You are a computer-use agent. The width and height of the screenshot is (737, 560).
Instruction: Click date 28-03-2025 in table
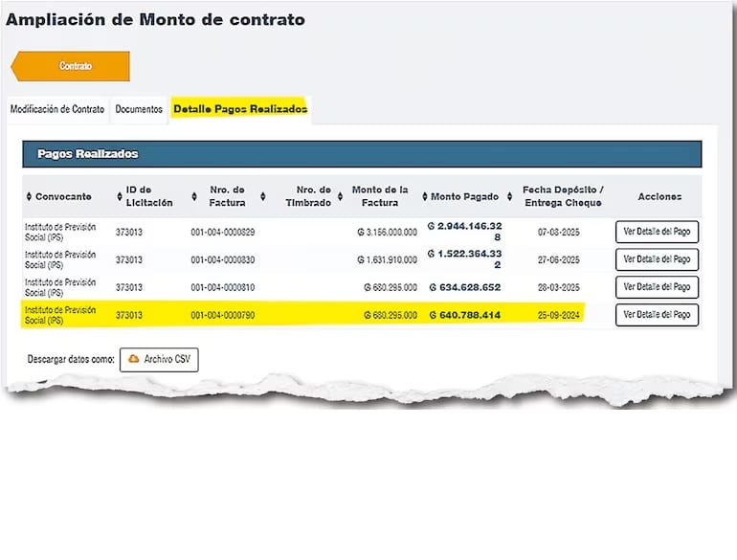pyautogui.click(x=558, y=288)
